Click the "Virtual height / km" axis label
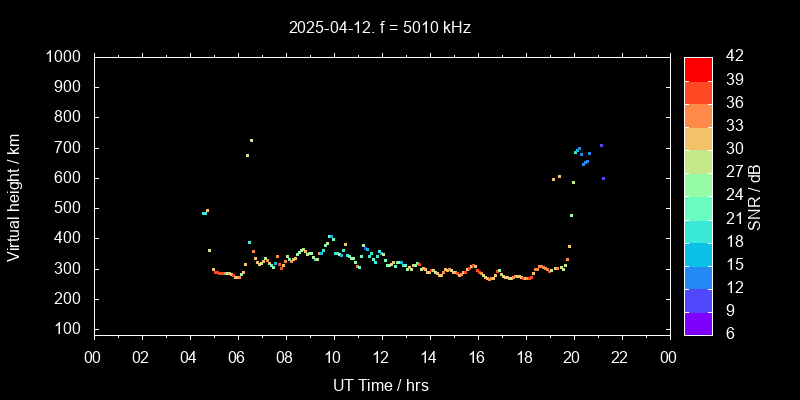Screen dimensions: 800x400 click(14, 195)
